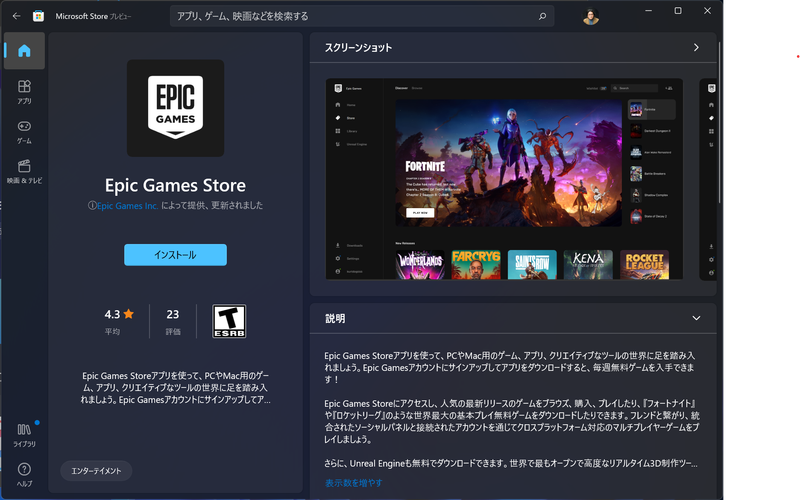Collapse the 説明 section chevron

point(696,318)
